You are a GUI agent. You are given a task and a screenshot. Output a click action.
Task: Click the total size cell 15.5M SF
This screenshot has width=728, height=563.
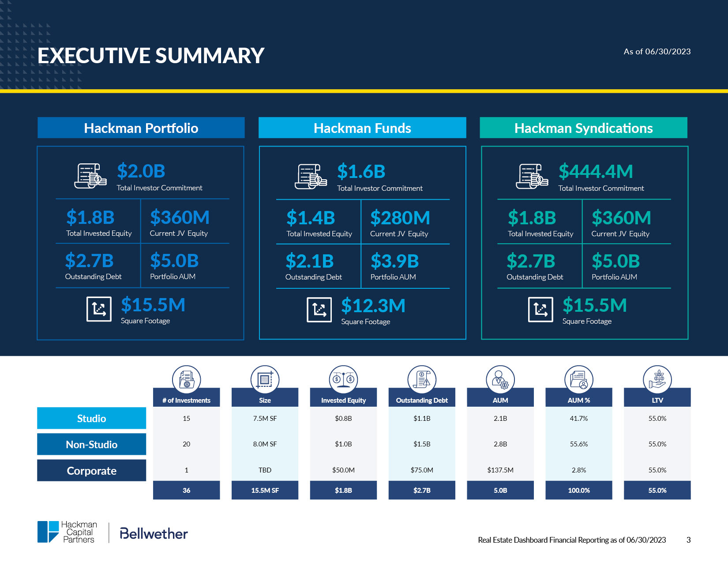point(265,490)
